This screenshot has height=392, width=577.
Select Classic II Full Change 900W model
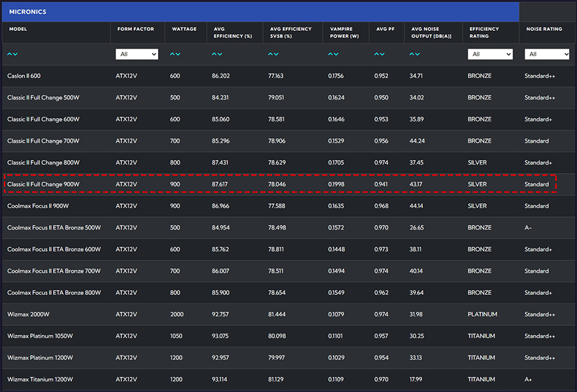[x=43, y=184]
